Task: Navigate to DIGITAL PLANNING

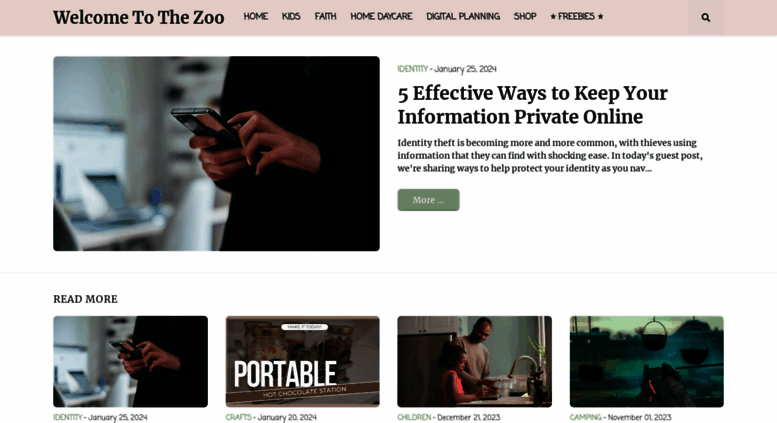Action: [463, 16]
